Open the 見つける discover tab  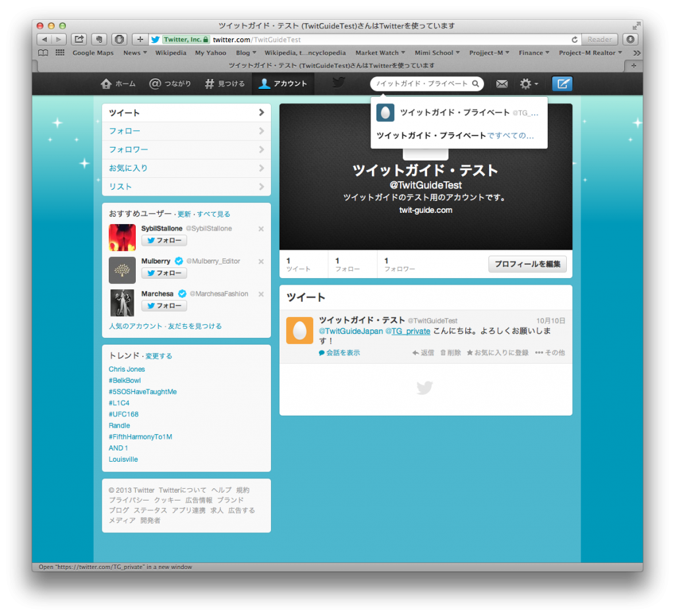click(x=225, y=84)
